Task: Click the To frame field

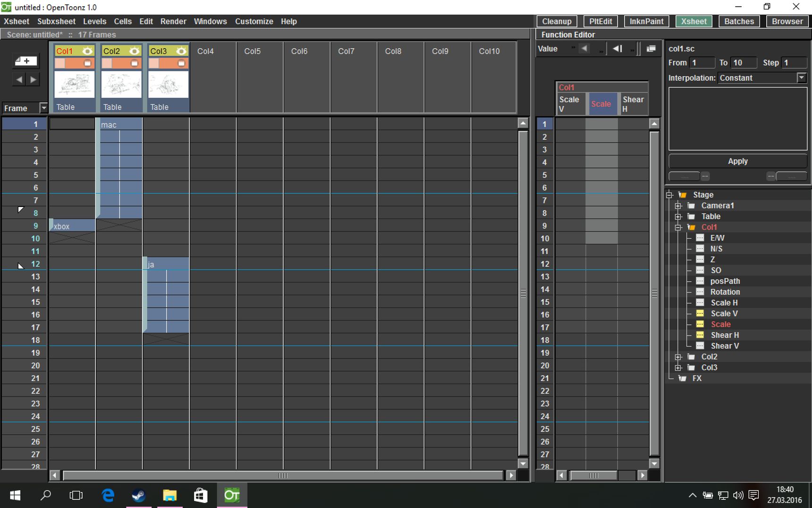Action: 744,62
